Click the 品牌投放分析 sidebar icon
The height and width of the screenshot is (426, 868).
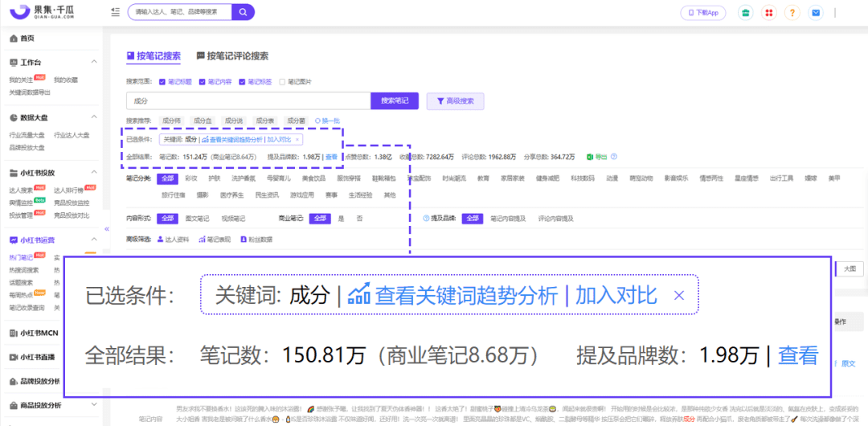14,381
